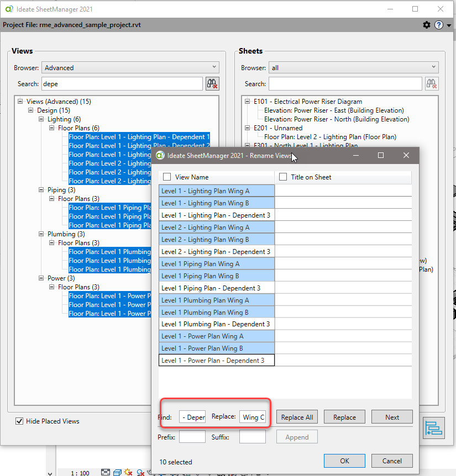Toggle the sun path icon on the view control bar
Viewport: 456px width, 476px height.
(x=127, y=472)
